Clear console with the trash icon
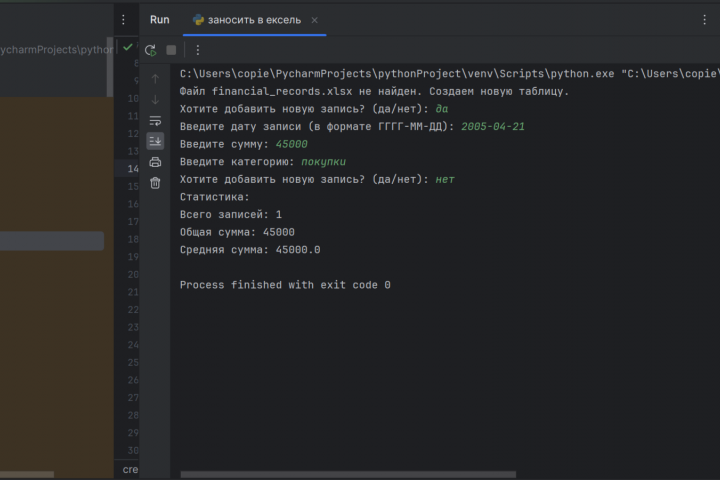The height and width of the screenshot is (480, 720). [155, 183]
